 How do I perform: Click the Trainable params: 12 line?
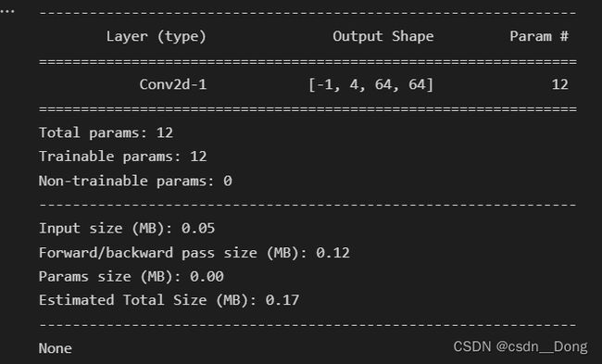[123, 157]
